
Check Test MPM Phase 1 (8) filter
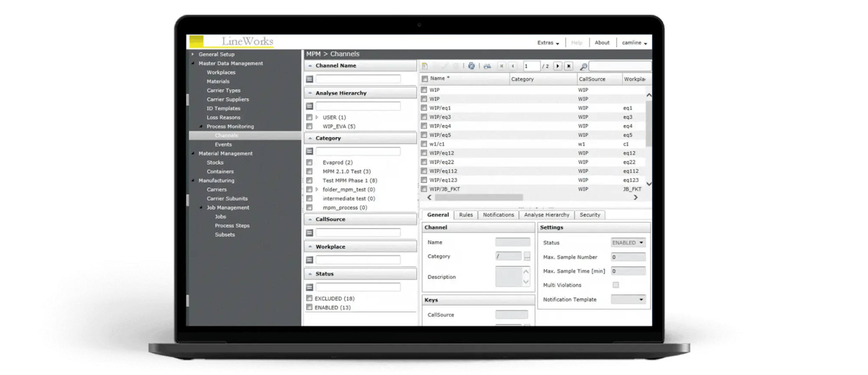click(x=309, y=180)
